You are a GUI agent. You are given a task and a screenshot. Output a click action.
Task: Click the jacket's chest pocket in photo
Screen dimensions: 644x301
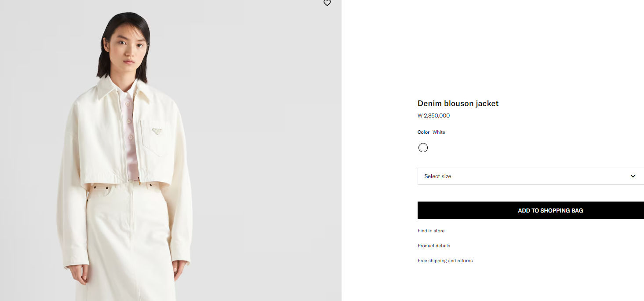pos(155,141)
